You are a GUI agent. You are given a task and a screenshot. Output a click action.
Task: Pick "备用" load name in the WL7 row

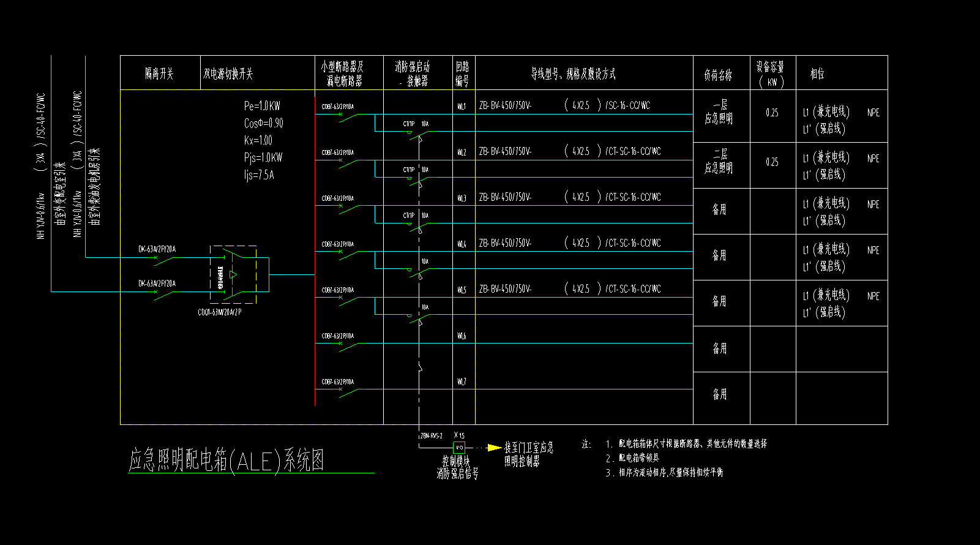click(719, 394)
